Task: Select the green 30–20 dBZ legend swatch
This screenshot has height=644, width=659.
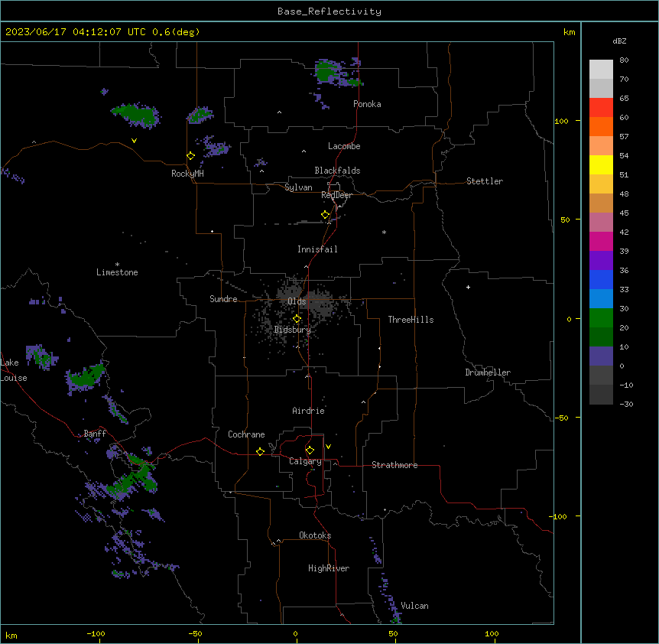Action: point(601,318)
